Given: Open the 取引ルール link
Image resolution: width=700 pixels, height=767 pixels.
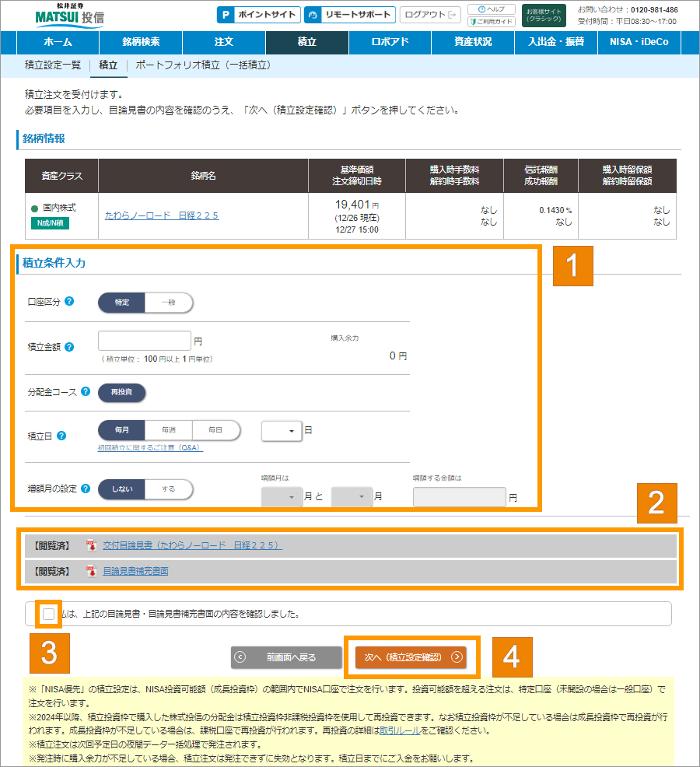Looking at the screenshot, I should click(400, 730).
